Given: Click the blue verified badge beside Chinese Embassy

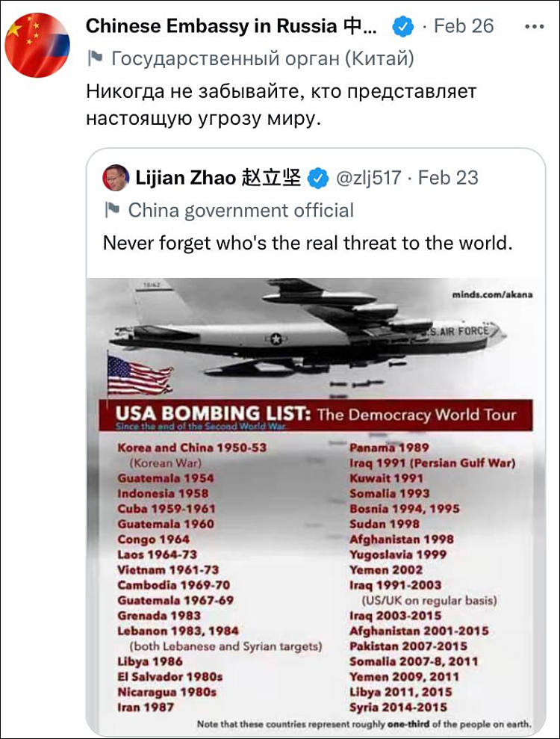Looking at the screenshot, I should point(402,26).
